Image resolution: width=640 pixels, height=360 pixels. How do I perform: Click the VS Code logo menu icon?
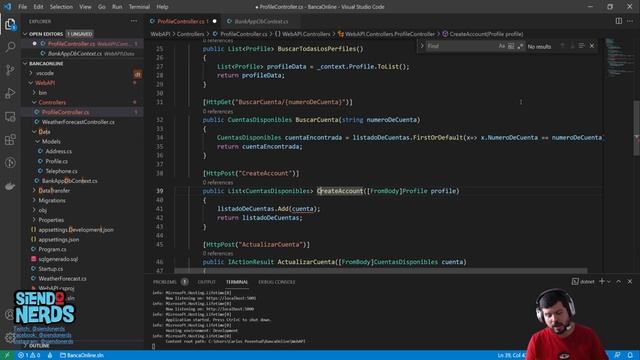click(x=7, y=7)
